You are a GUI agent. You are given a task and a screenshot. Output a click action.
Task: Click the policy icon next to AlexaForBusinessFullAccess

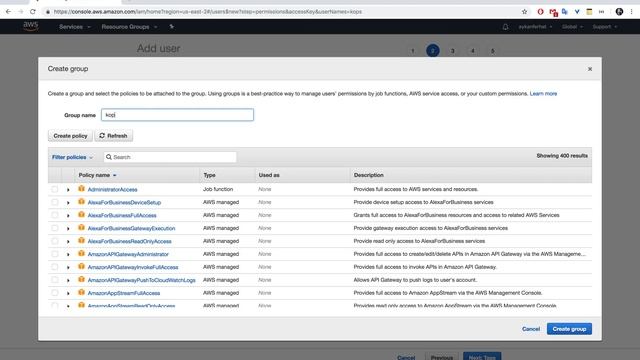coord(82,215)
